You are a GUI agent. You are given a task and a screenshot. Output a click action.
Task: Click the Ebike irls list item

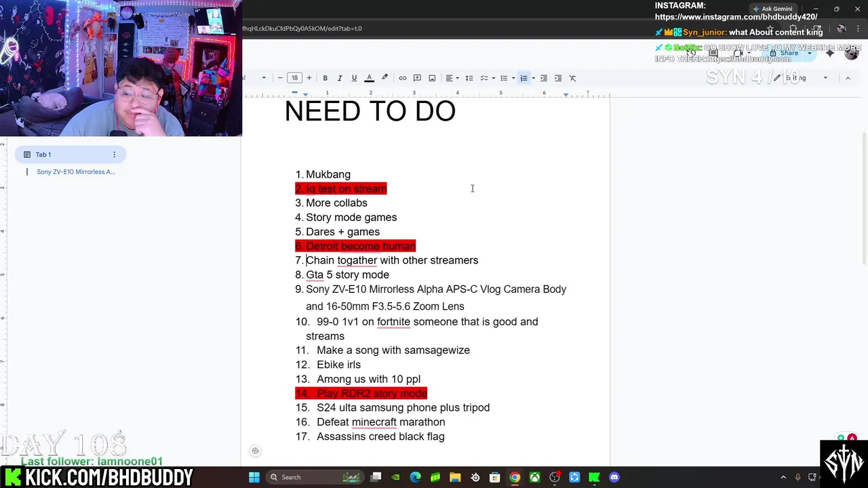point(338,365)
